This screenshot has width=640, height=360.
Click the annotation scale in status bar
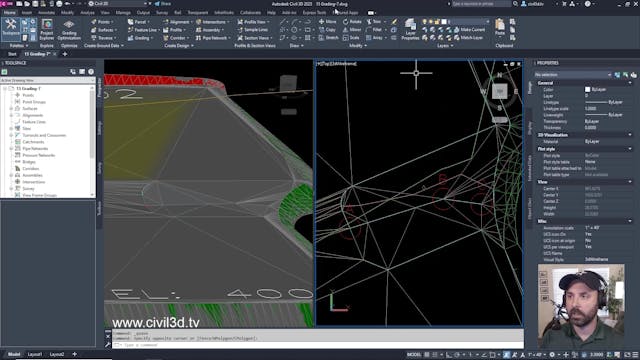[536, 355]
